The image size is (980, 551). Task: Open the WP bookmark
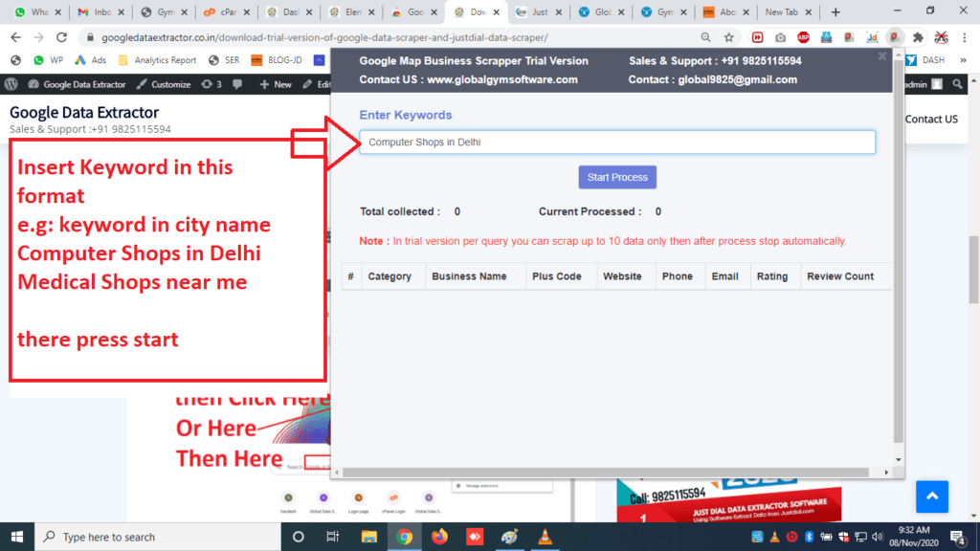(x=49, y=60)
